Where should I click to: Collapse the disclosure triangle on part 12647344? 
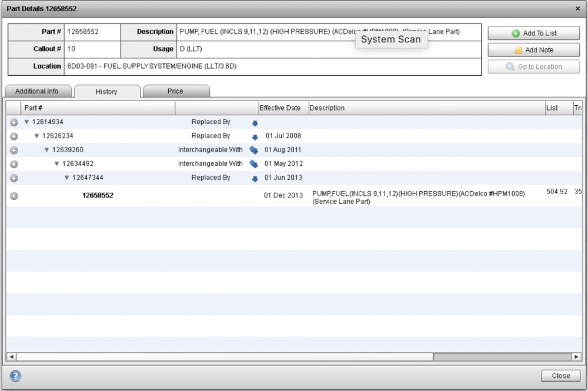tap(66, 178)
